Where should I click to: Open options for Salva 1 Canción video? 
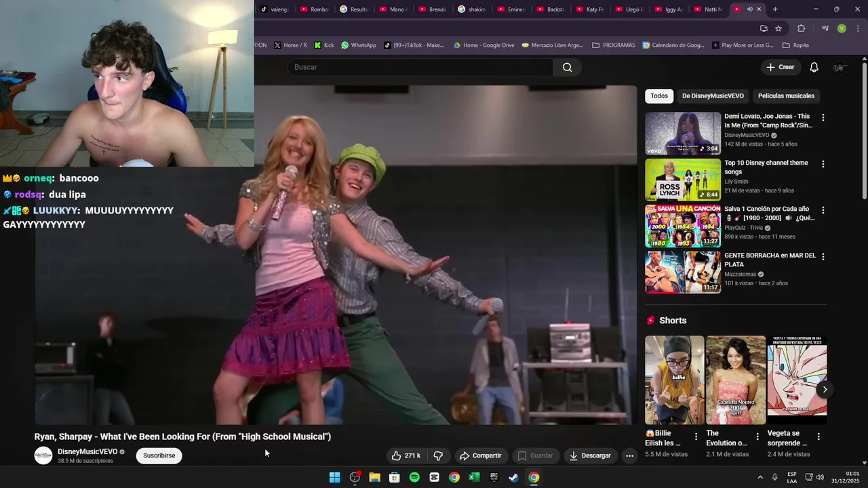(823, 210)
